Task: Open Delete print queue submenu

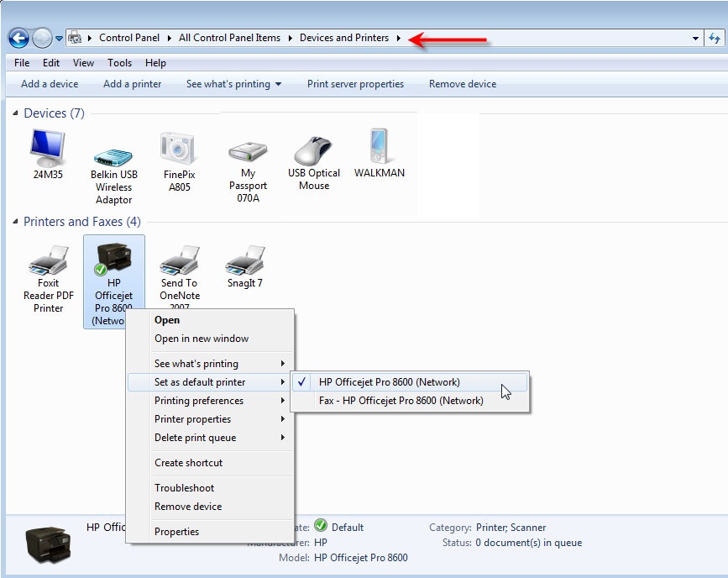Action: tap(211, 439)
